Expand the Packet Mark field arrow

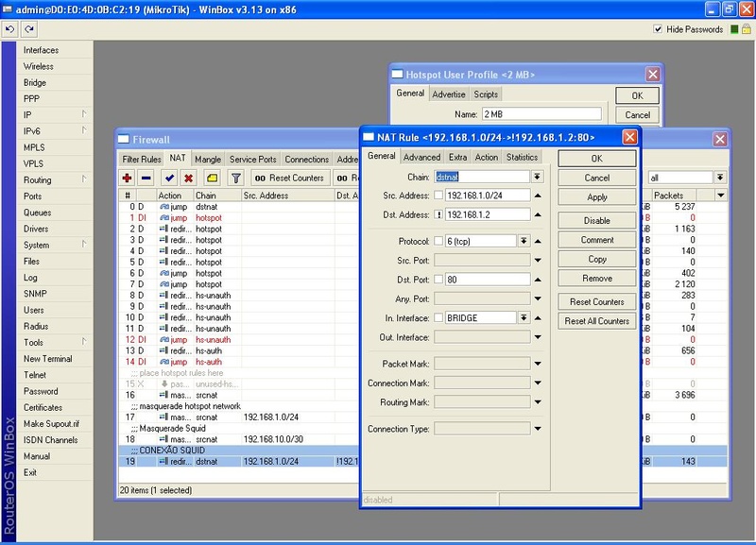click(538, 364)
